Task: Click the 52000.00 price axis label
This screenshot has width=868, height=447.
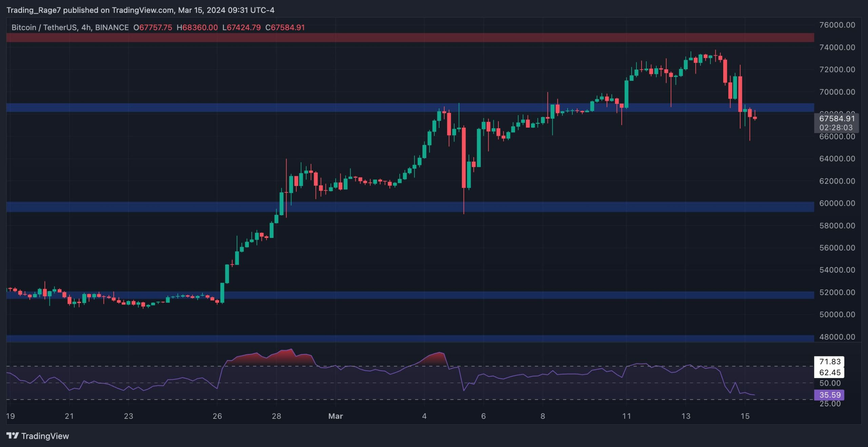Action: point(837,293)
